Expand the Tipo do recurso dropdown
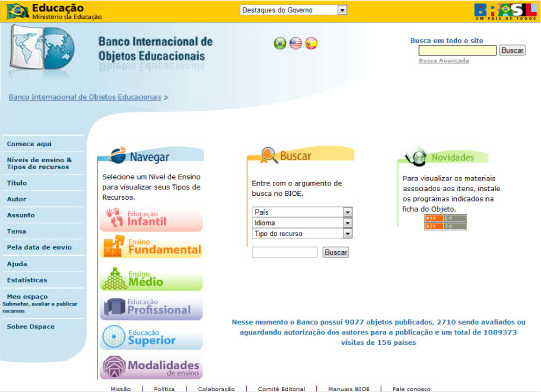The width and height of the screenshot is (541, 392). tap(302, 233)
